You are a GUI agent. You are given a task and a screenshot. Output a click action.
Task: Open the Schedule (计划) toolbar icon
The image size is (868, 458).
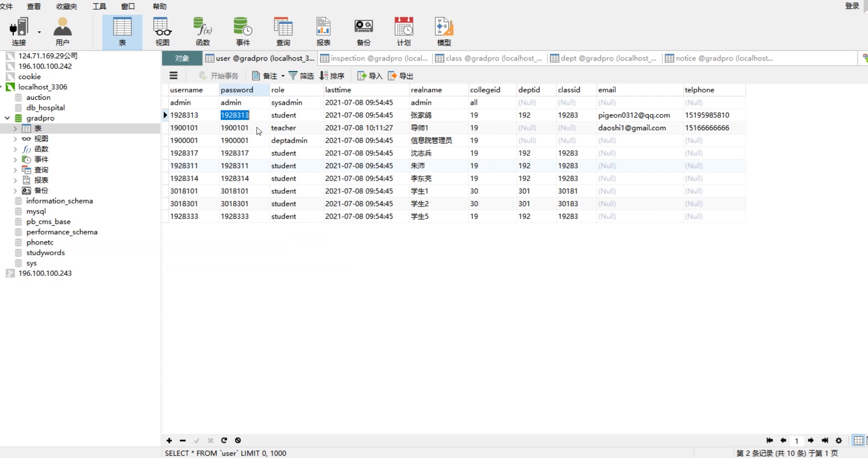tap(404, 32)
